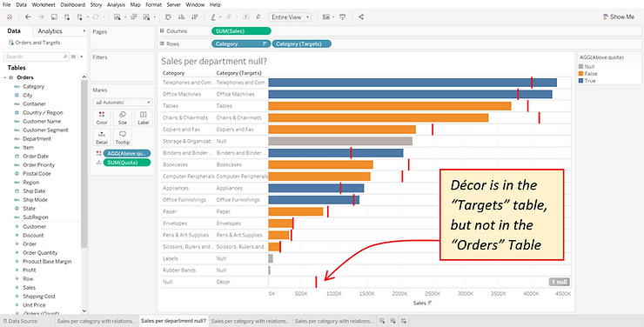Click the Show Me button

pos(619,17)
